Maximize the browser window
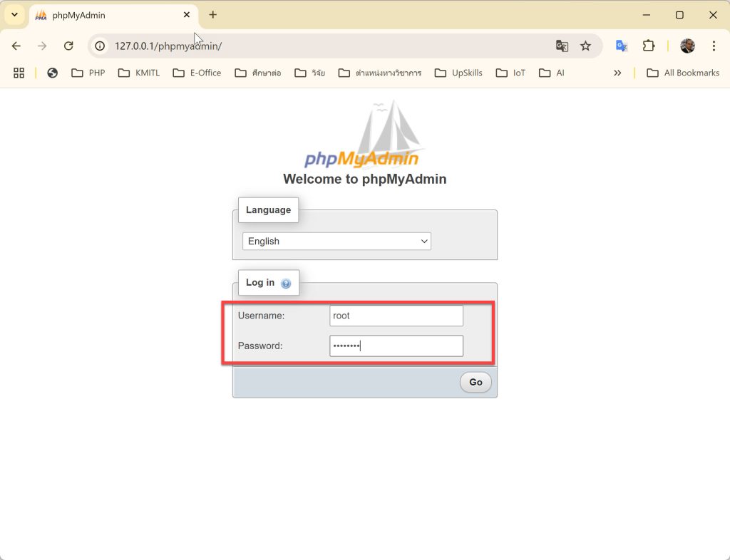This screenshot has width=730, height=560. (x=679, y=15)
